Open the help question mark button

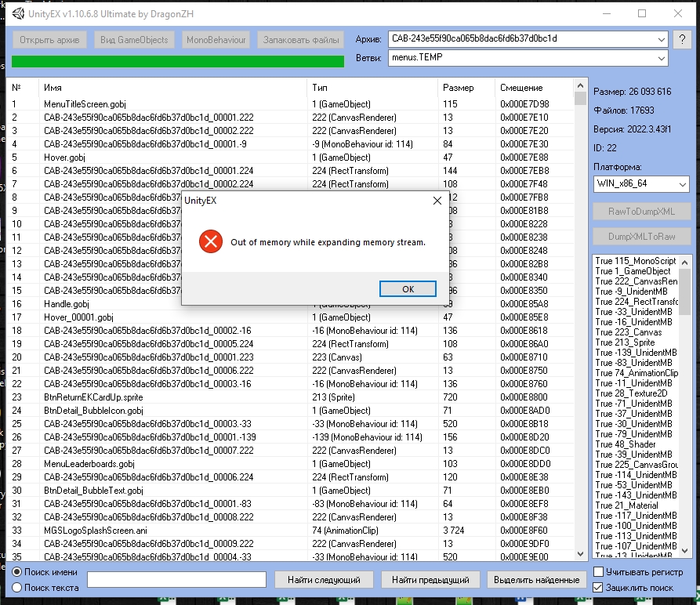coord(682,39)
